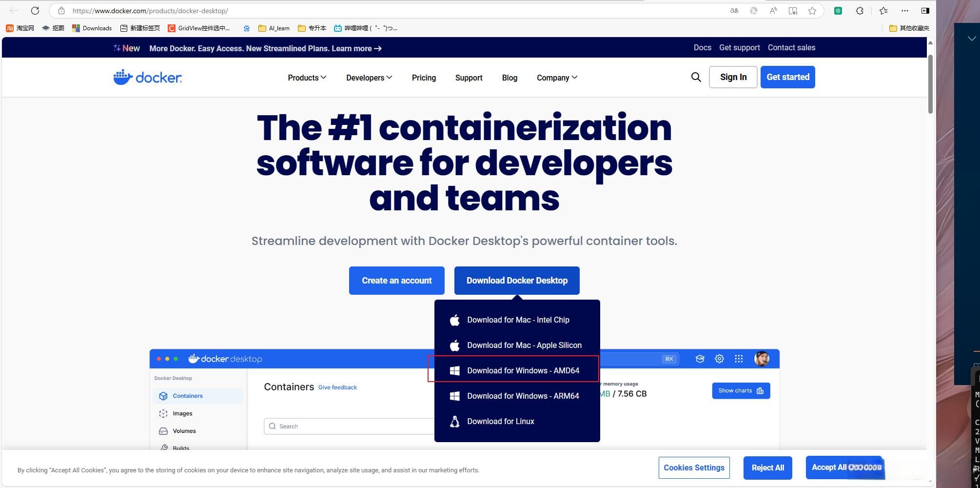The image size is (980, 488).
Task: Click the scrollbar up arrow
Action: click(930, 43)
